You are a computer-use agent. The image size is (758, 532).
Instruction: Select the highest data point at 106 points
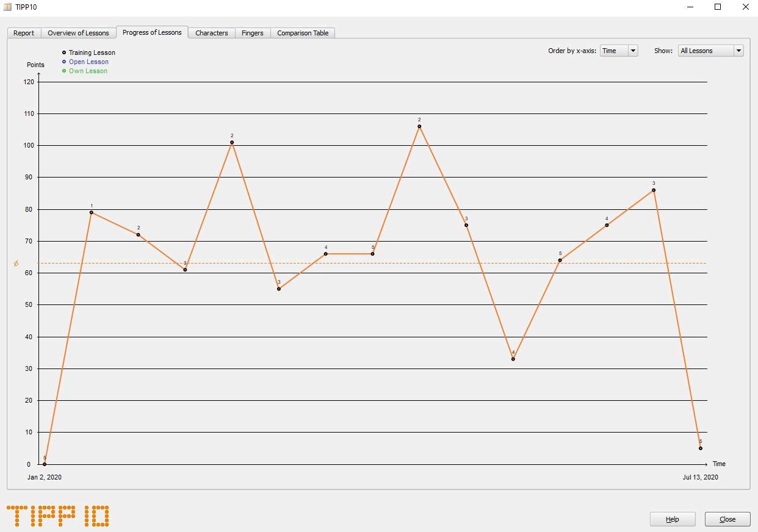coord(419,126)
